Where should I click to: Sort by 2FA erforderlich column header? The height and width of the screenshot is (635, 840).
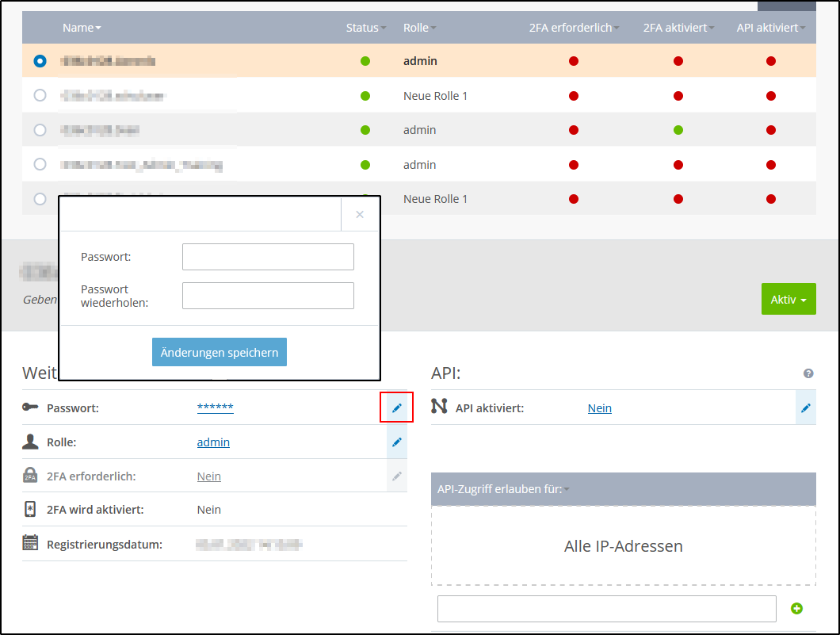pyautogui.click(x=574, y=28)
